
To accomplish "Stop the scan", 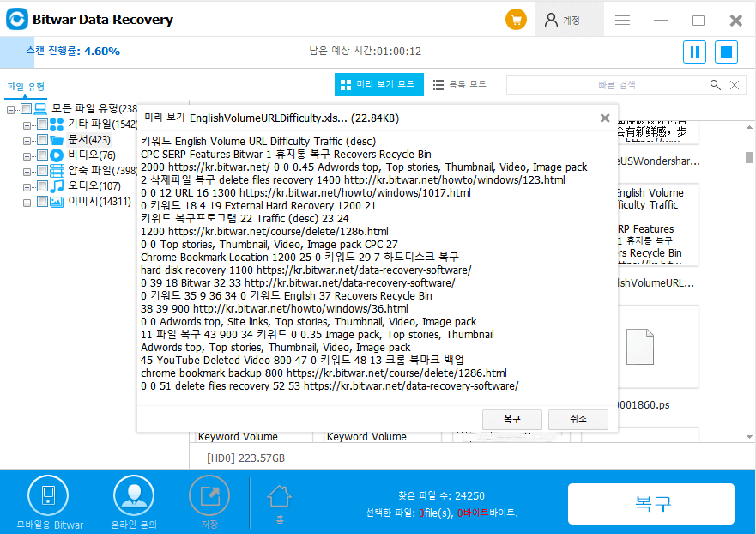I will (x=726, y=52).
